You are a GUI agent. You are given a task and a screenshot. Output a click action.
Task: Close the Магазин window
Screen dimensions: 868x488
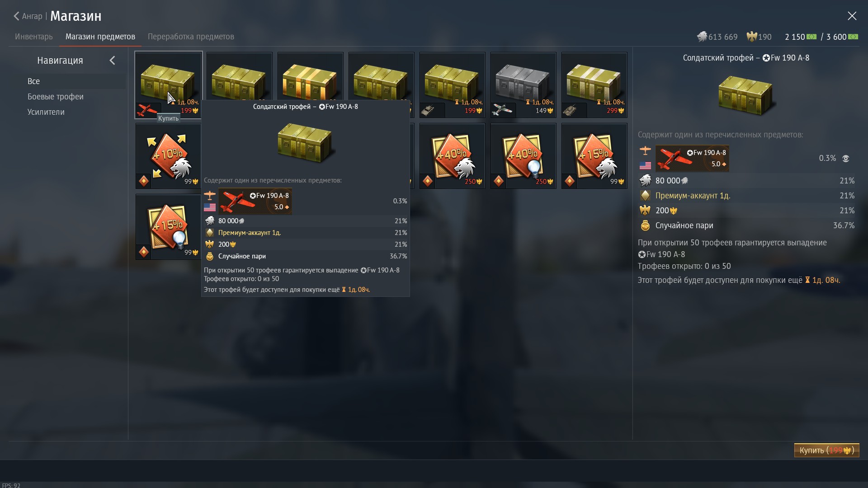tap(852, 16)
